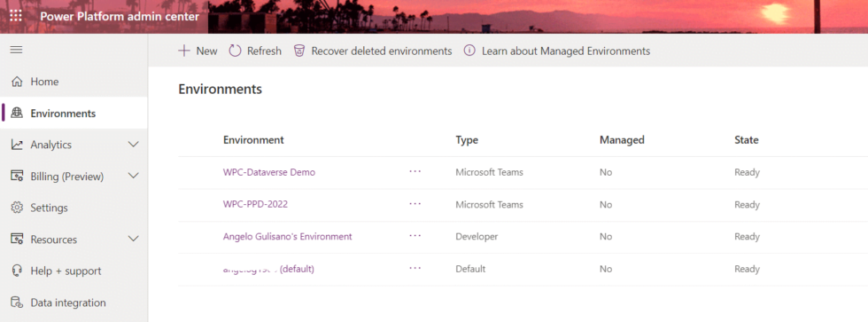Open the app launcher waffle icon

pyautogui.click(x=16, y=16)
